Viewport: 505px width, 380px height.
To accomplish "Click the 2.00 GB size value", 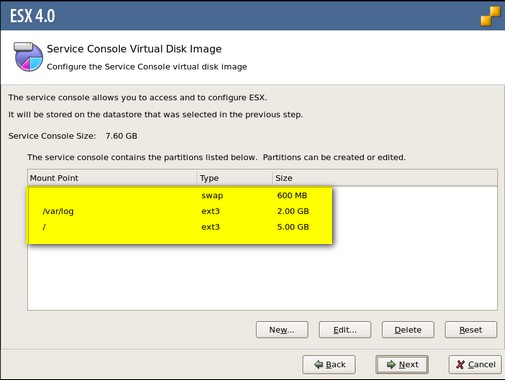I will click(293, 211).
